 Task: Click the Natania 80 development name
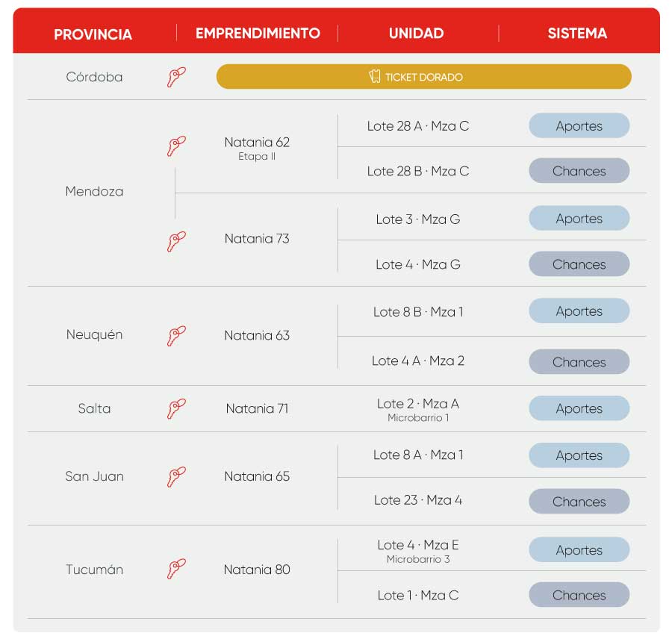(x=257, y=570)
